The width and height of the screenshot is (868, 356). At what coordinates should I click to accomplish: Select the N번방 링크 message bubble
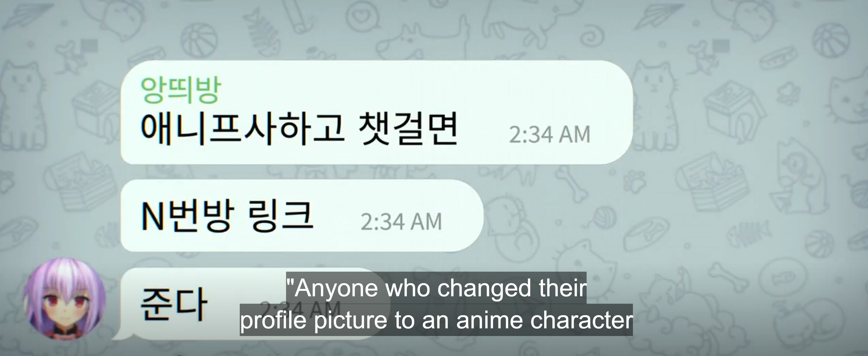pos(302,216)
